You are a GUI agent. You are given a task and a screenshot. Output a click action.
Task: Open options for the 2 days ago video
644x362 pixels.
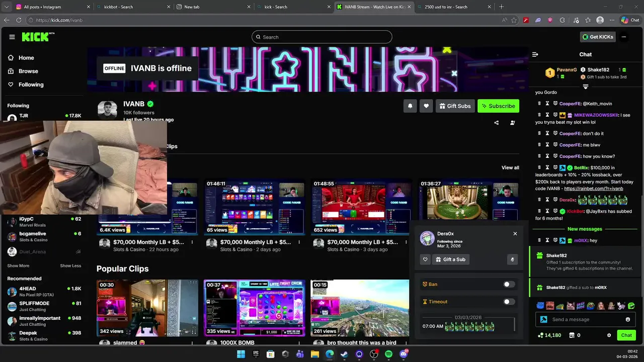299,242
